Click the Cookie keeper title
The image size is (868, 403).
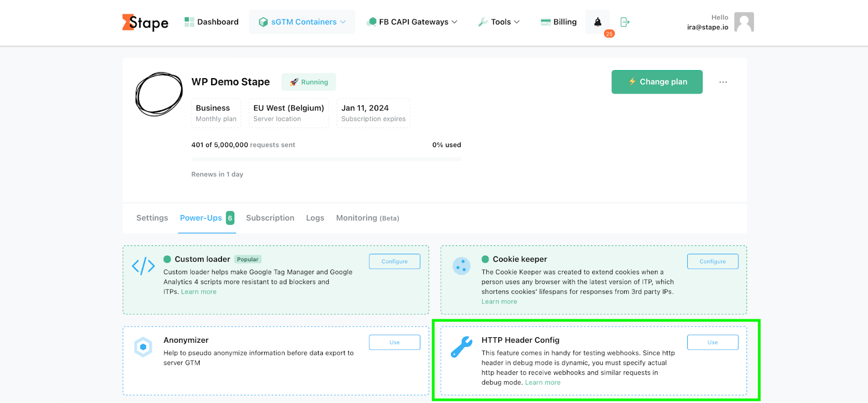coord(520,259)
